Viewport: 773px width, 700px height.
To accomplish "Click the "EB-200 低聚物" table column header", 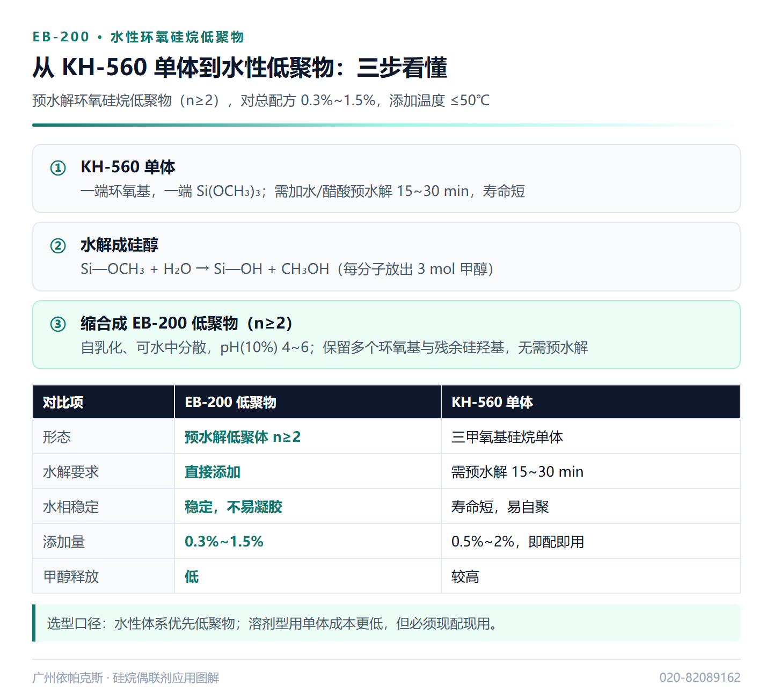I will (308, 402).
